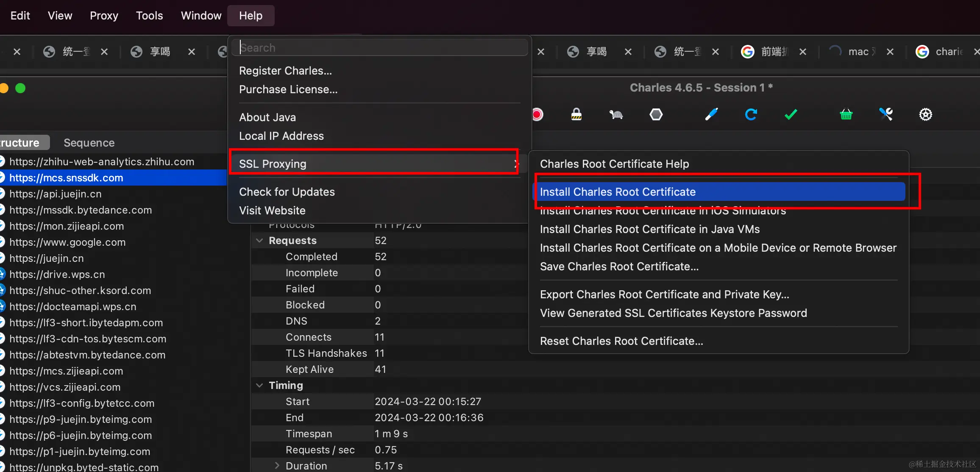Expand the Duration row

click(x=277, y=466)
